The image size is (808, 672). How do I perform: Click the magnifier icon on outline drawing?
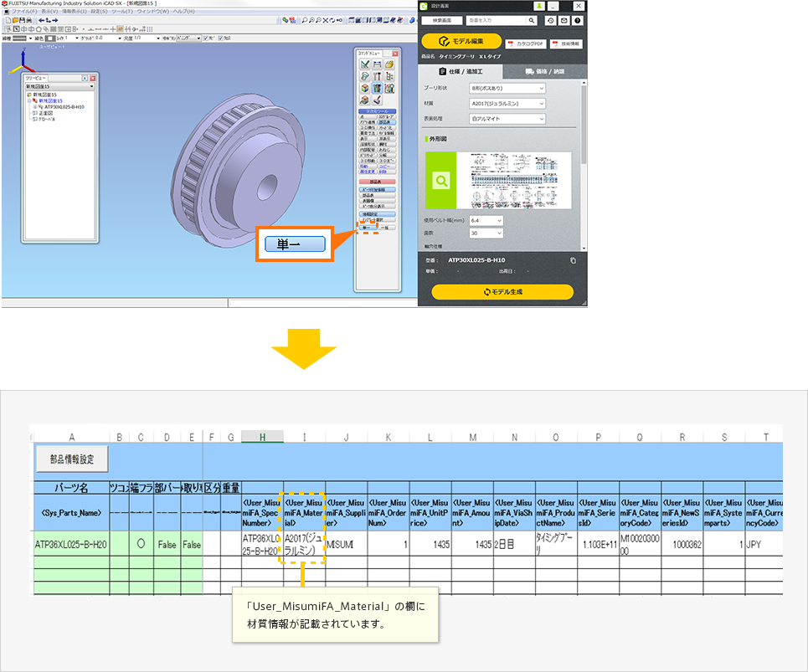(x=440, y=180)
